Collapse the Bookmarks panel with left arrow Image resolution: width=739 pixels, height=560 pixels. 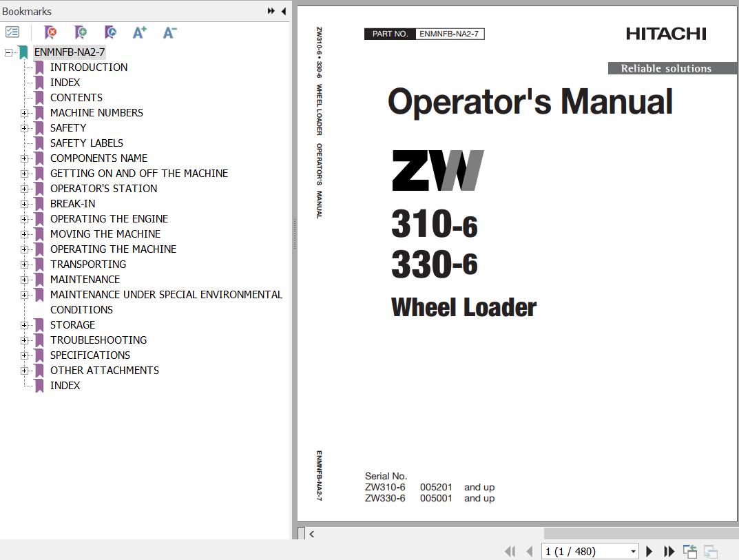tap(283, 11)
